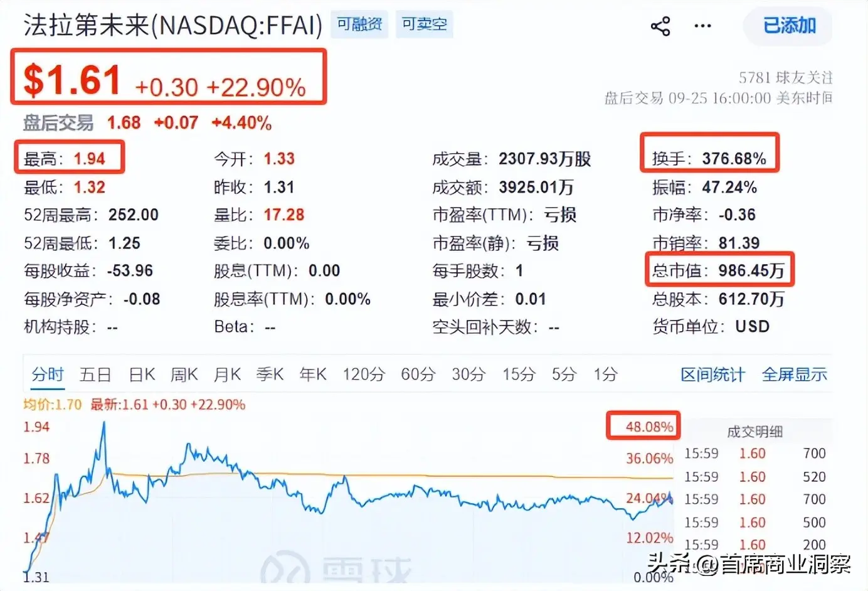
Task: Click the 最高 value 1.94
Action: 90,159
